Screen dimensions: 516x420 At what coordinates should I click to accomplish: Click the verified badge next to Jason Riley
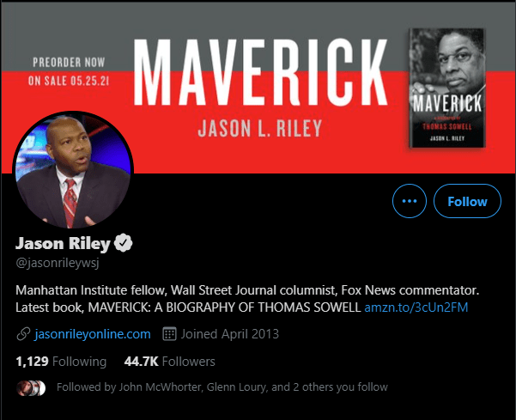(123, 243)
